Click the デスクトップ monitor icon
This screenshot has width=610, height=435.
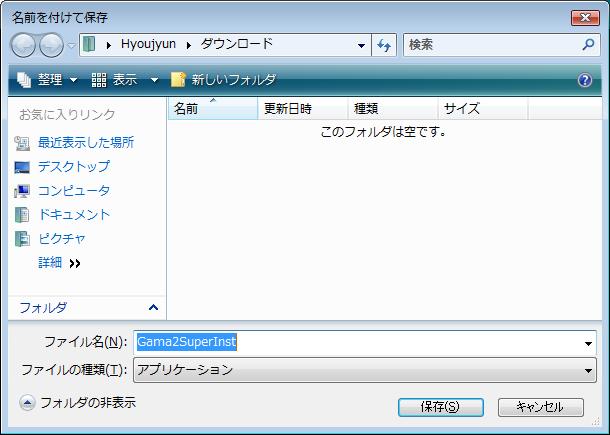pyautogui.click(x=22, y=167)
